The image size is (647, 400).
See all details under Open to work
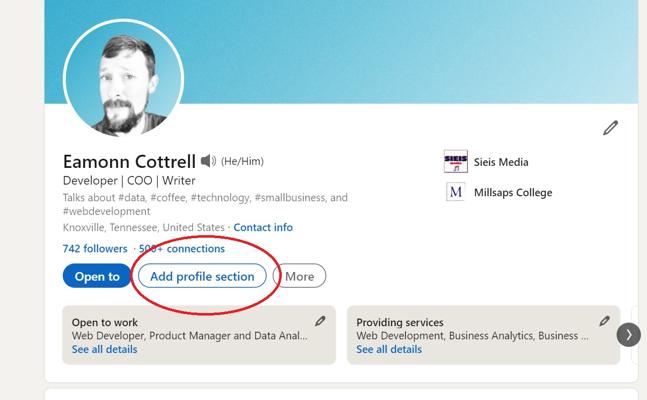tap(104, 350)
